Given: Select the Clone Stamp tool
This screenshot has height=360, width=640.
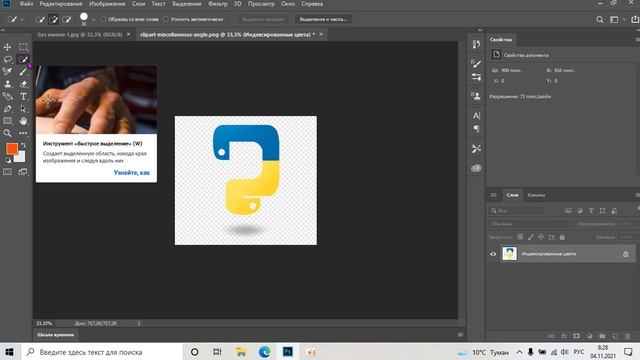Looking at the screenshot, I should (x=7, y=84).
